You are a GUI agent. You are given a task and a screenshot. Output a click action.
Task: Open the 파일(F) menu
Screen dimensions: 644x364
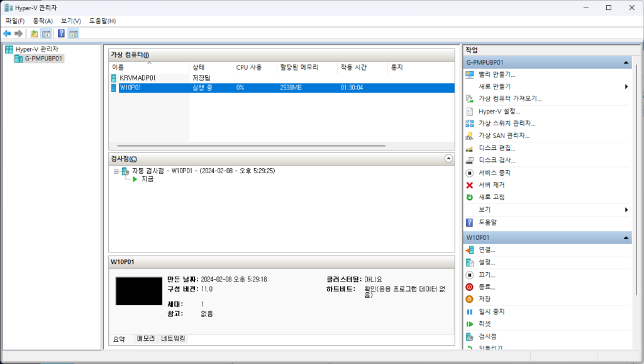click(x=15, y=21)
